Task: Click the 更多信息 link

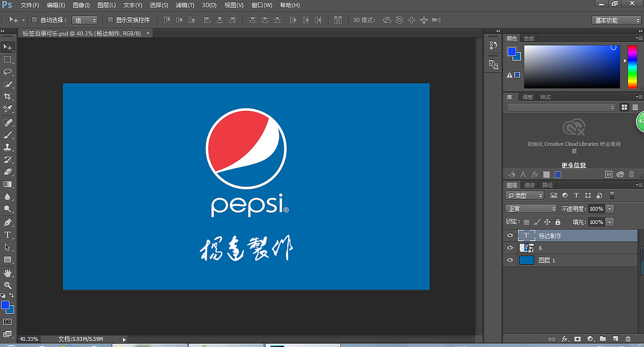Action: click(574, 165)
